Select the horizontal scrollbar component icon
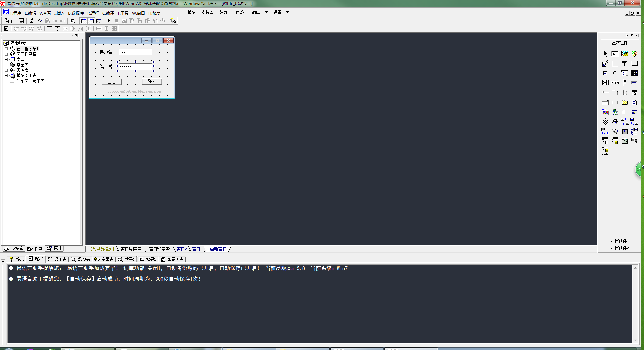Screen dimensions: 644x350 (x=615, y=83)
